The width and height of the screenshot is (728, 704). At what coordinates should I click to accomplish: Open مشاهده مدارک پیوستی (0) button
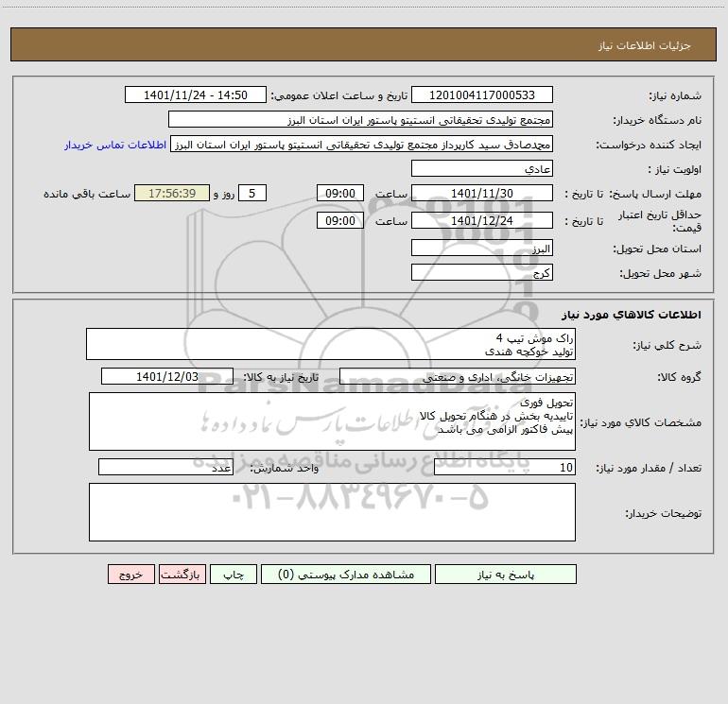[346, 574]
